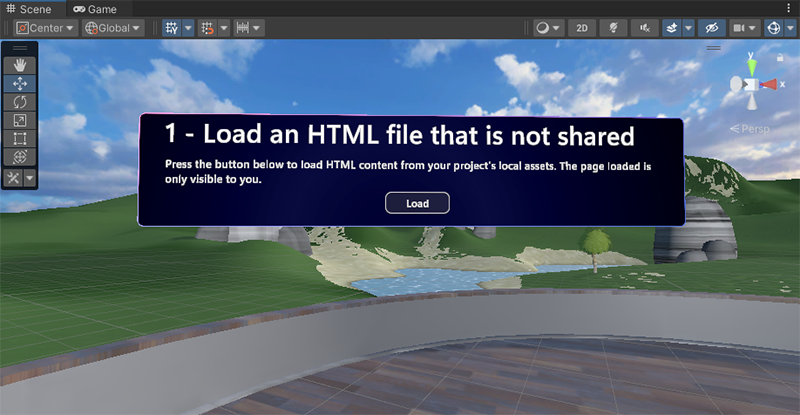Expand scene effects options arrow
Screen dimensions: 800x415
688,28
